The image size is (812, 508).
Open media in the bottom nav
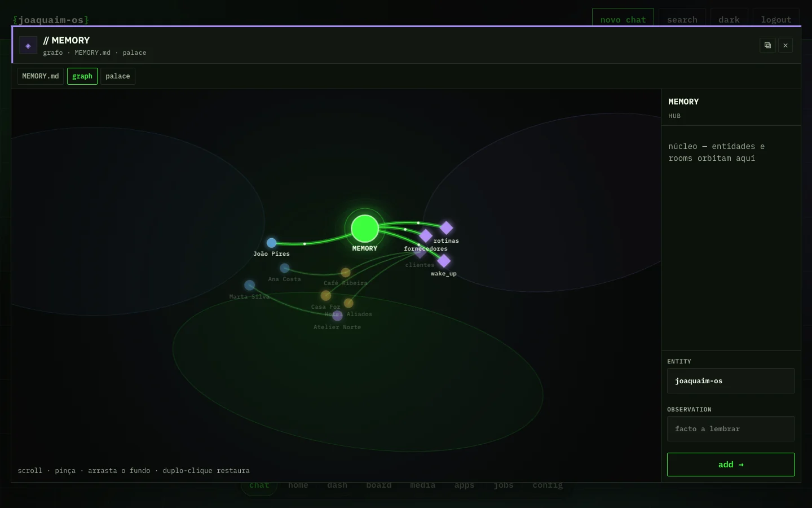[x=423, y=485]
